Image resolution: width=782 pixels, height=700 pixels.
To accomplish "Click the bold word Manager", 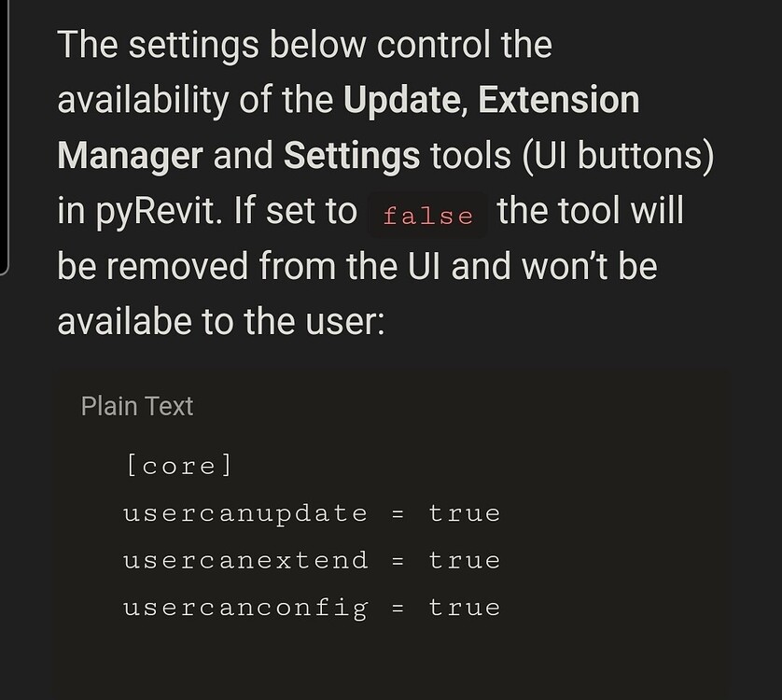I will [x=130, y=156].
